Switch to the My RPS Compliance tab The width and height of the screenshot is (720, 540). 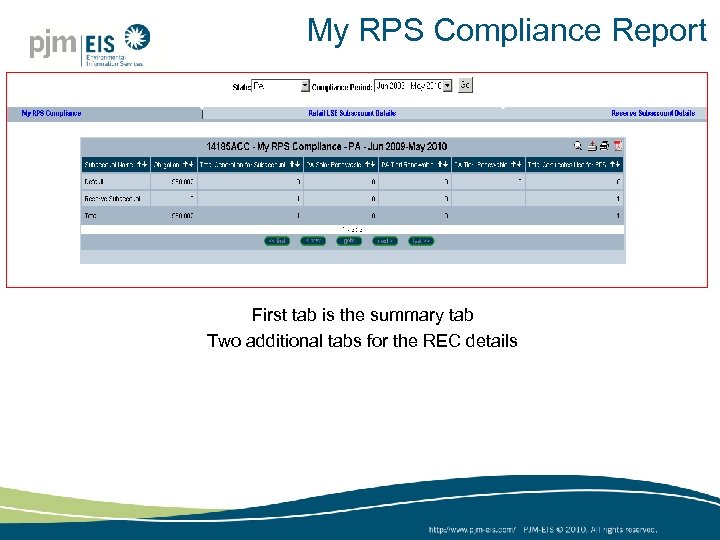tap(51, 113)
